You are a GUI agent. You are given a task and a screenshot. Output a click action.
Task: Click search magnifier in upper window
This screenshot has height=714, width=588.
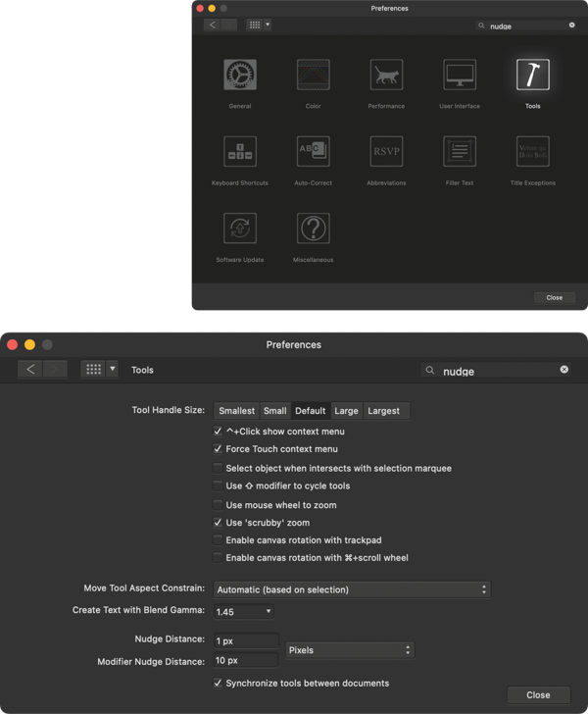[481, 25]
